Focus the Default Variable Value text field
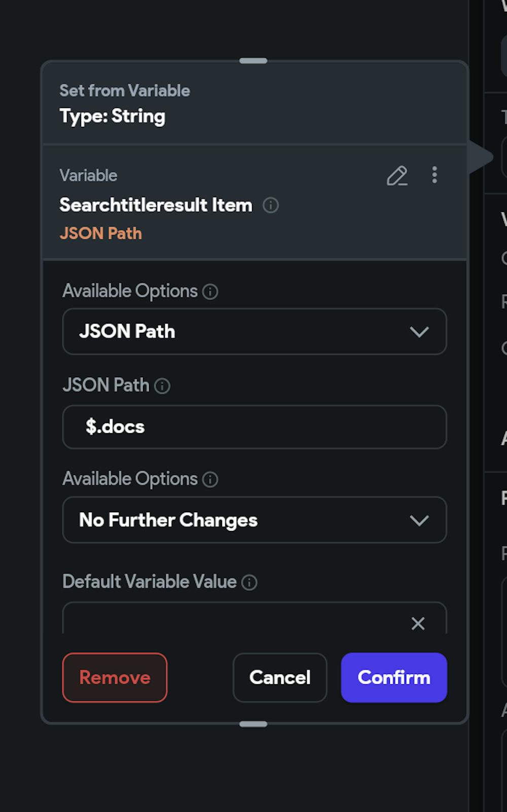This screenshot has height=812, width=507. point(233,621)
